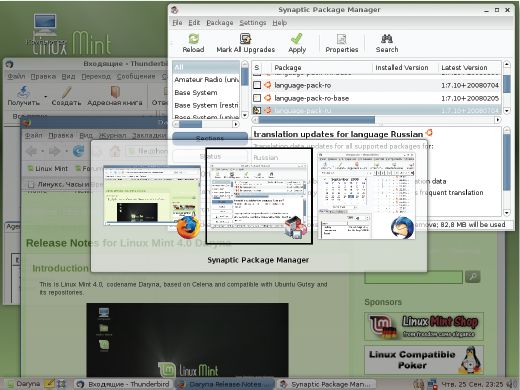Open Журнал menu in Firefox
520x390 pixels.
[x=112, y=135]
